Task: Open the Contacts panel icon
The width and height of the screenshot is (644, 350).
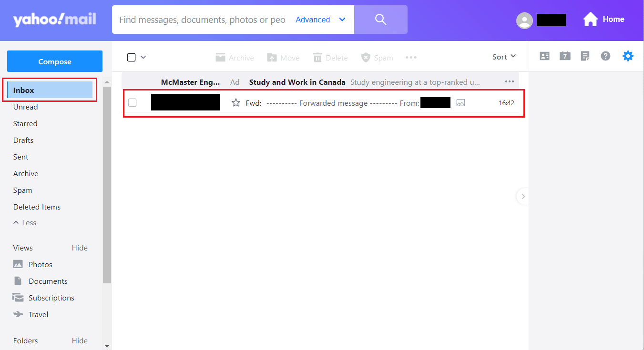Action: (x=544, y=56)
